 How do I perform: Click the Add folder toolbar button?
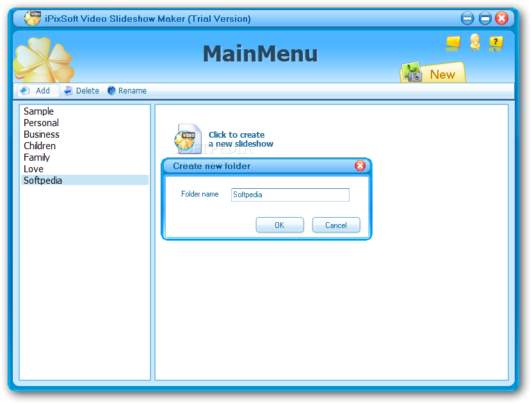pyautogui.click(x=38, y=90)
